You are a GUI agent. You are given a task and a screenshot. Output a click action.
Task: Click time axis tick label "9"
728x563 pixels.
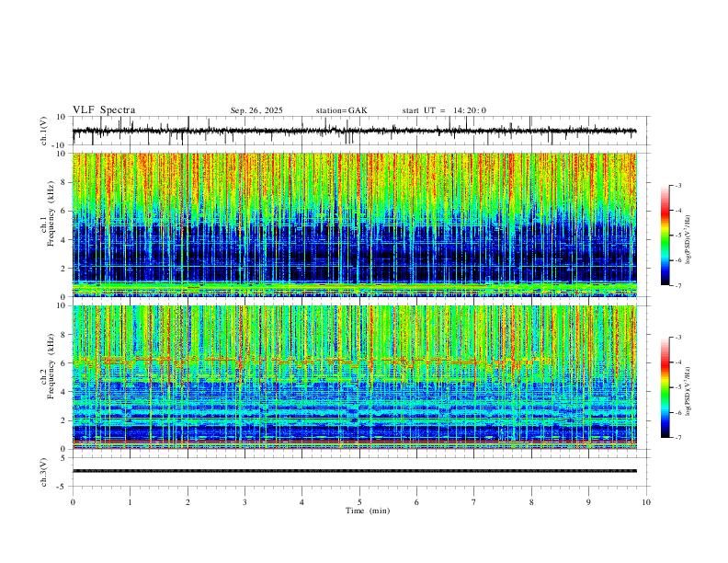click(588, 502)
